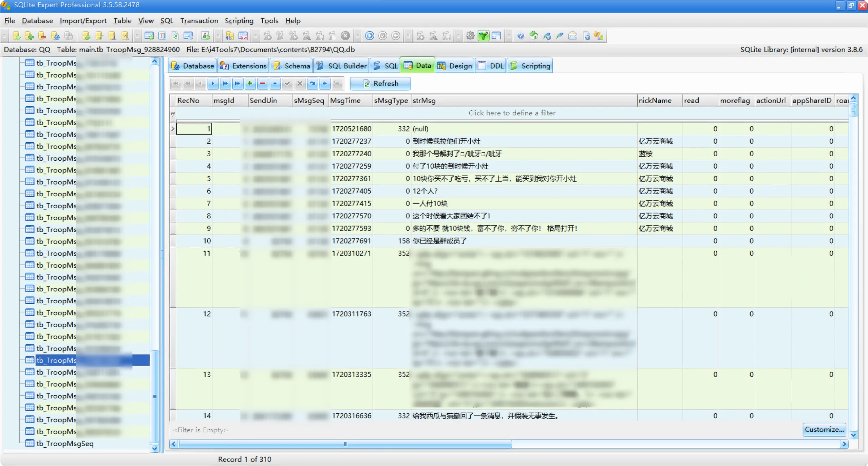Click the red minus Delete record button
Image resolution: width=868 pixels, height=466 pixels.
pyautogui.click(x=262, y=84)
